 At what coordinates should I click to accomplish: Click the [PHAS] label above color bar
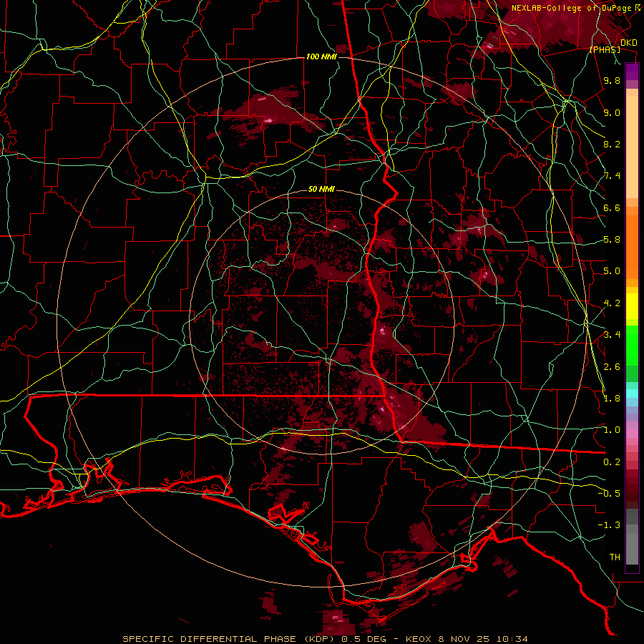pos(605,49)
